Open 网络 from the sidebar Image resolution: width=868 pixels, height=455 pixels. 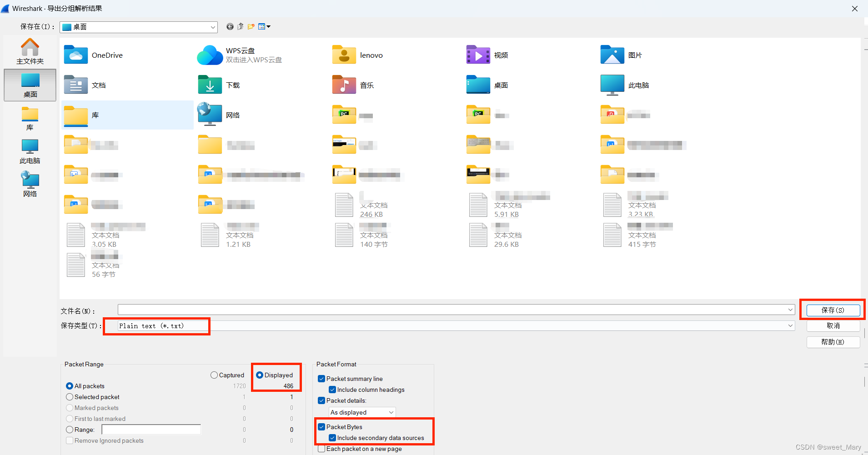tap(30, 184)
